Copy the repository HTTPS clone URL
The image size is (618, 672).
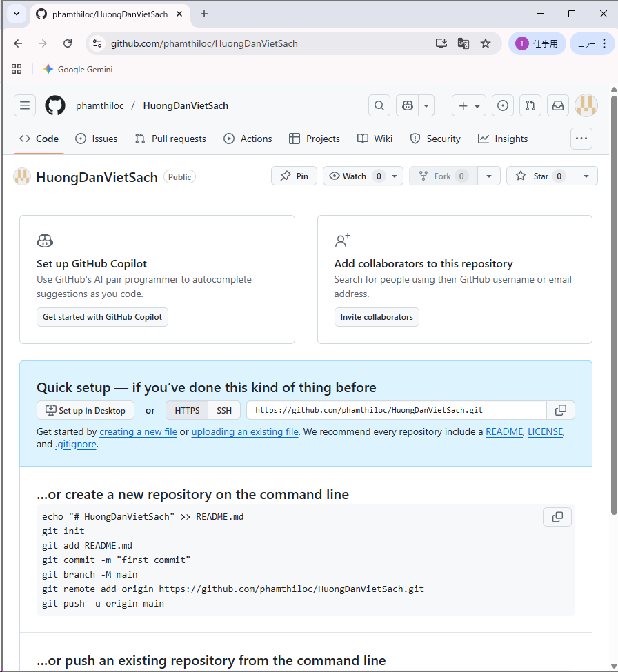[x=561, y=410]
